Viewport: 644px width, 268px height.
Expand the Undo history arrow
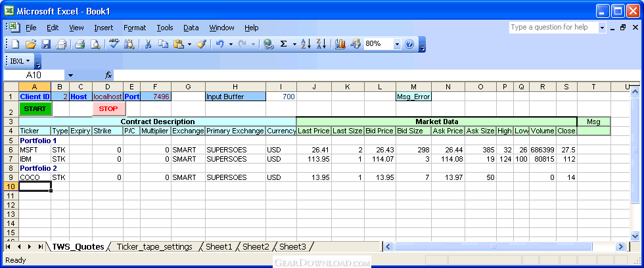click(x=231, y=44)
